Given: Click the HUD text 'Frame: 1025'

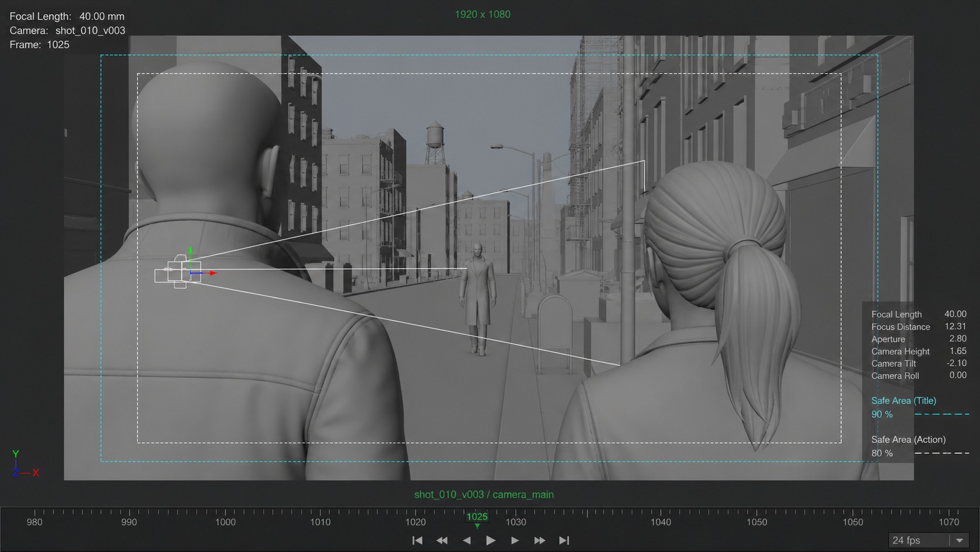Looking at the screenshot, I should [x=39, y=45].
